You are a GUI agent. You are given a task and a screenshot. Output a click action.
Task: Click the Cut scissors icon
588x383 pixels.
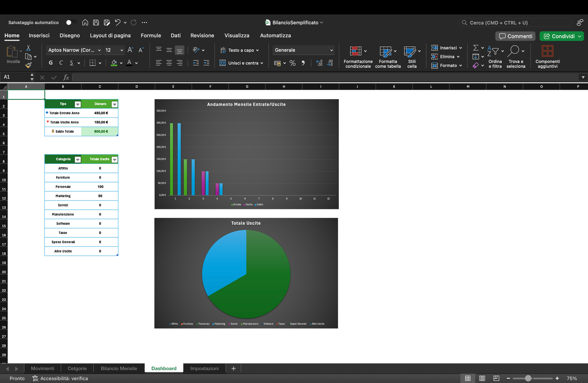pos(28,48)
